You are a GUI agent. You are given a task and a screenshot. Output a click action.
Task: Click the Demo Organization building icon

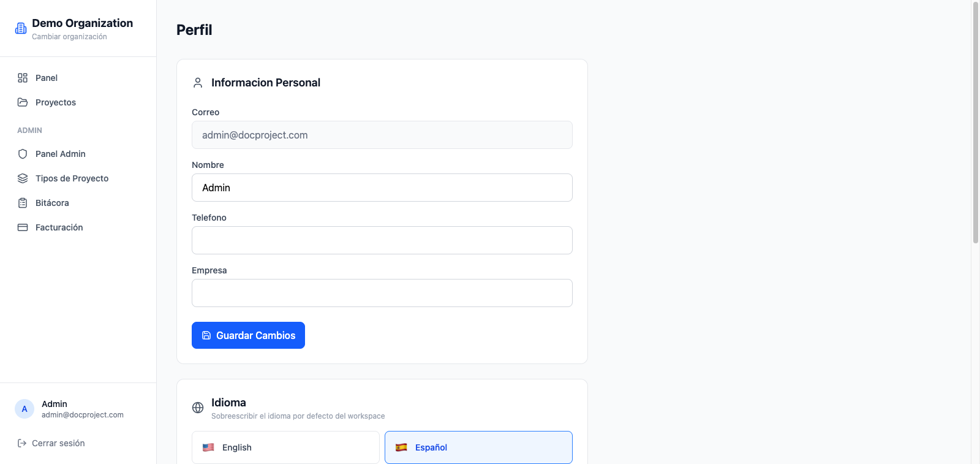coord(21,28)
